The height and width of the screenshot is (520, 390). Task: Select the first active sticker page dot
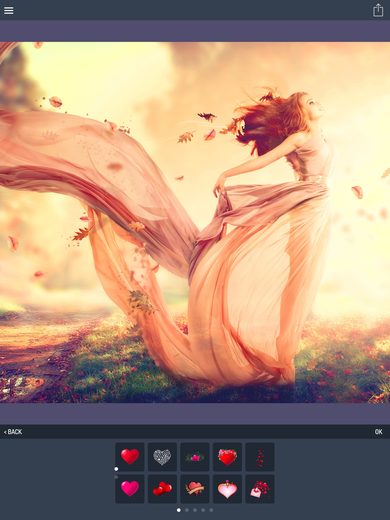coord(179,510)
